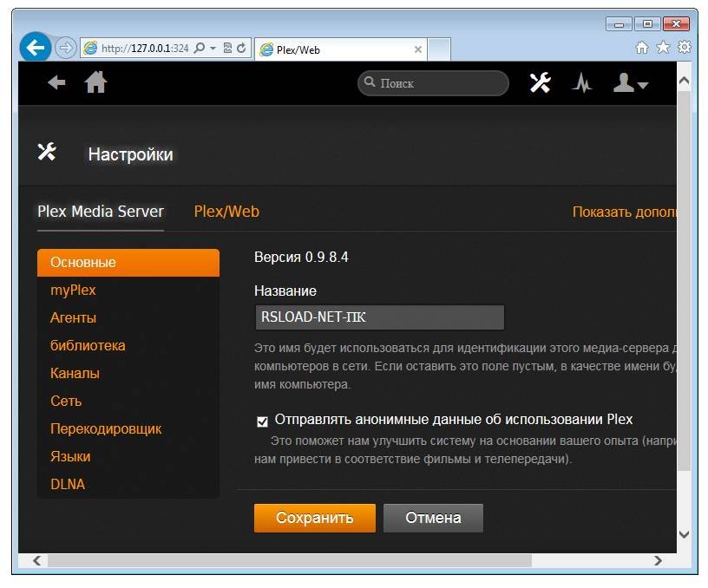Expand the user account dropdown
Image resolution: width=708 pixels, height=588 pixels.
(630, 83)
